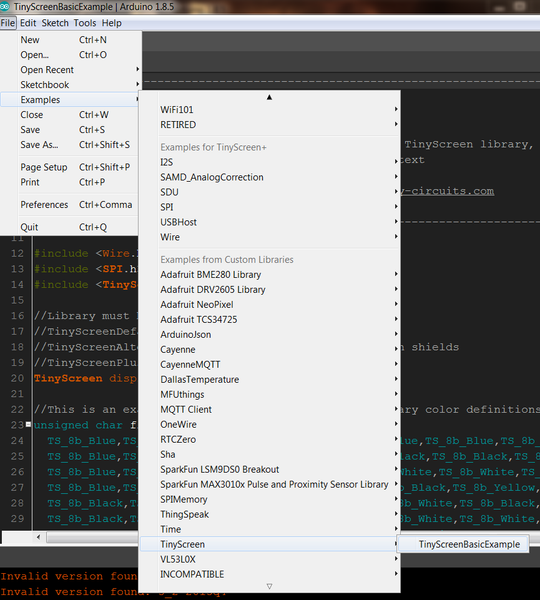The height and width of the screenshot is (600, 540).
Task: Open Page Setup from File menu
Action: coord(70,167)
